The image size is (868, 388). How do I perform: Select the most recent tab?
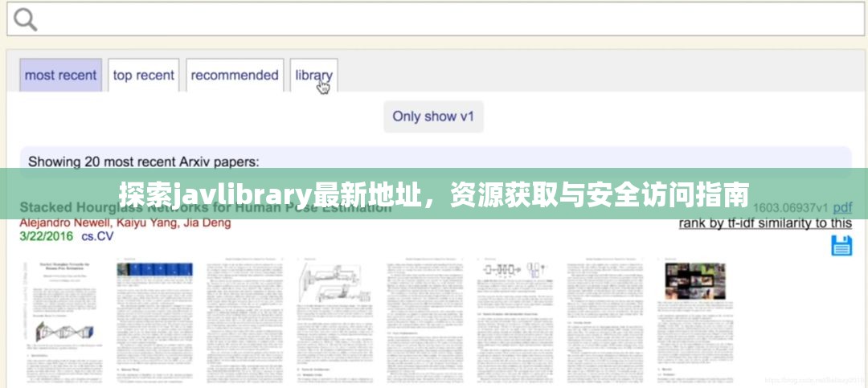click(61, 76)
